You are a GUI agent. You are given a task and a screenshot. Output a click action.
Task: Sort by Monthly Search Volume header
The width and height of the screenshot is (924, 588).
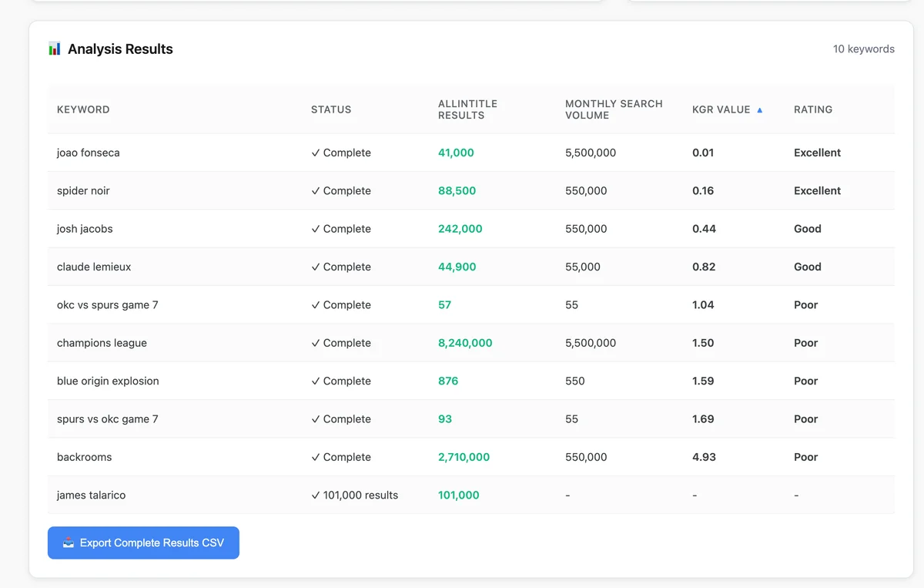pos(614,109)
